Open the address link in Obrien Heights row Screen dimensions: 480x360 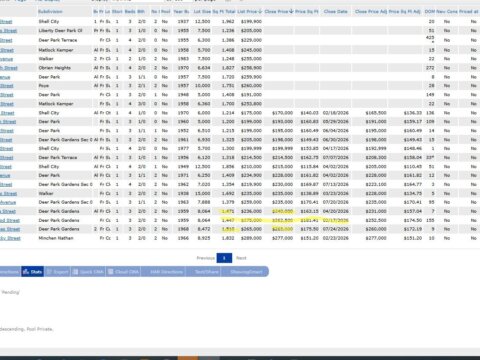[x=9, y=68]
